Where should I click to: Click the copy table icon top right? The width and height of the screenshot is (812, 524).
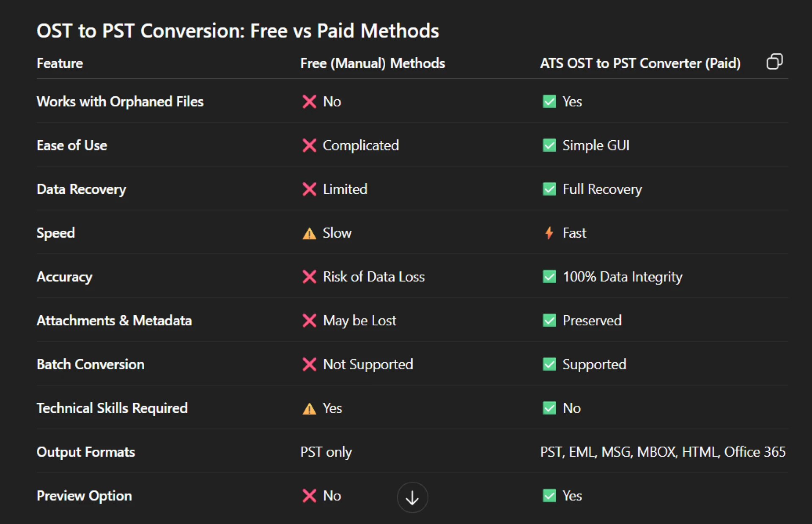[776, 62]
